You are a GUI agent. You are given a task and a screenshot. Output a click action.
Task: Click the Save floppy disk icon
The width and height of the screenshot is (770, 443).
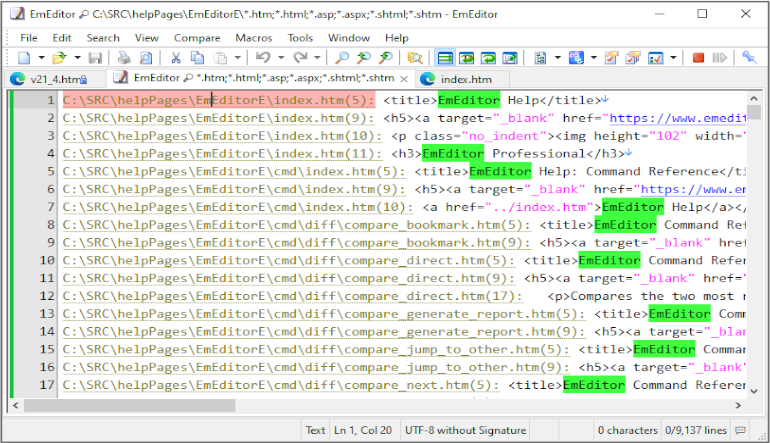point(95,58)
